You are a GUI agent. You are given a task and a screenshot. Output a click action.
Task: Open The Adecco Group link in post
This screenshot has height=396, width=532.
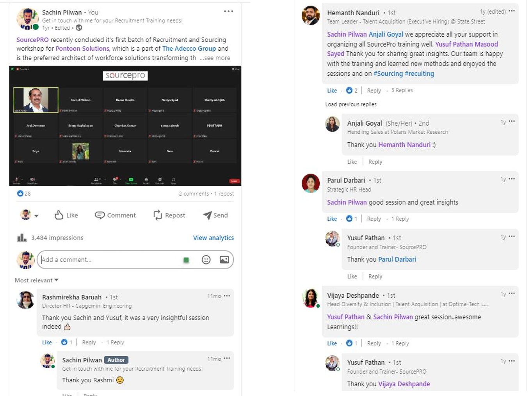[x=189, y=48]
